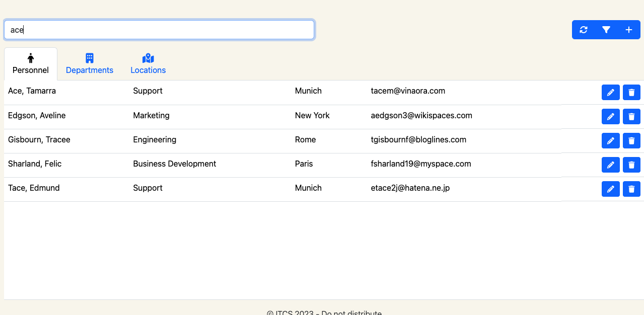
Task: Delete Tracee Gisbourn using trash icon
Action: click(631, 141)
